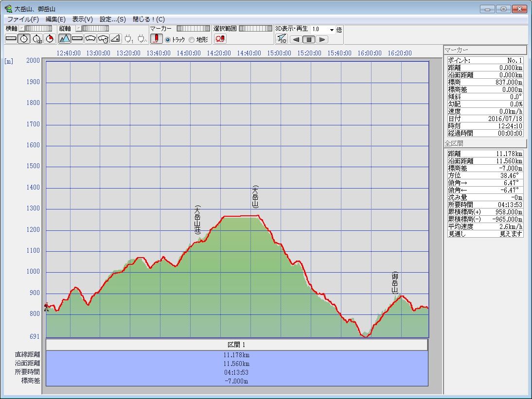The height and width of the screenshot is (399, 532).
Task: Open the 編集(E) menu
Action: (x=55, y=19)
